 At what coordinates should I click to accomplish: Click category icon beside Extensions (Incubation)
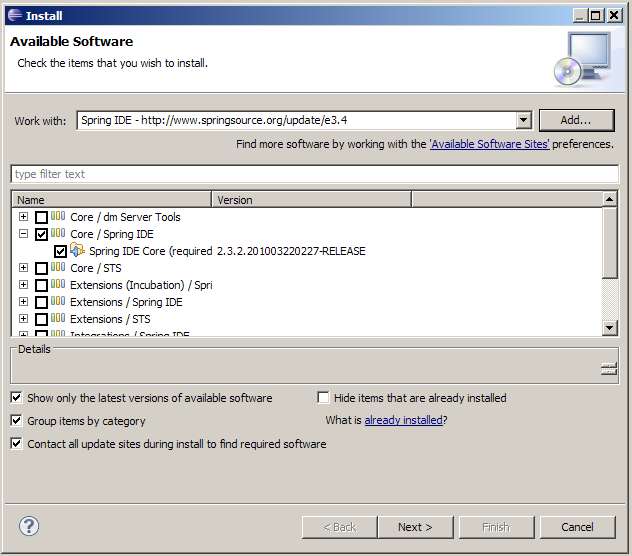(58, 284)
